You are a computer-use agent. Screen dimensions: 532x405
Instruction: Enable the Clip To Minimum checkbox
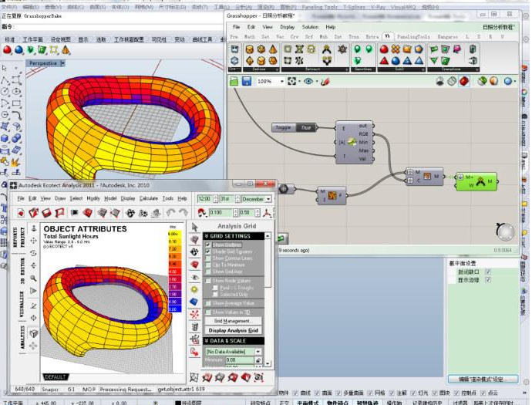click(x=208, y=265)
